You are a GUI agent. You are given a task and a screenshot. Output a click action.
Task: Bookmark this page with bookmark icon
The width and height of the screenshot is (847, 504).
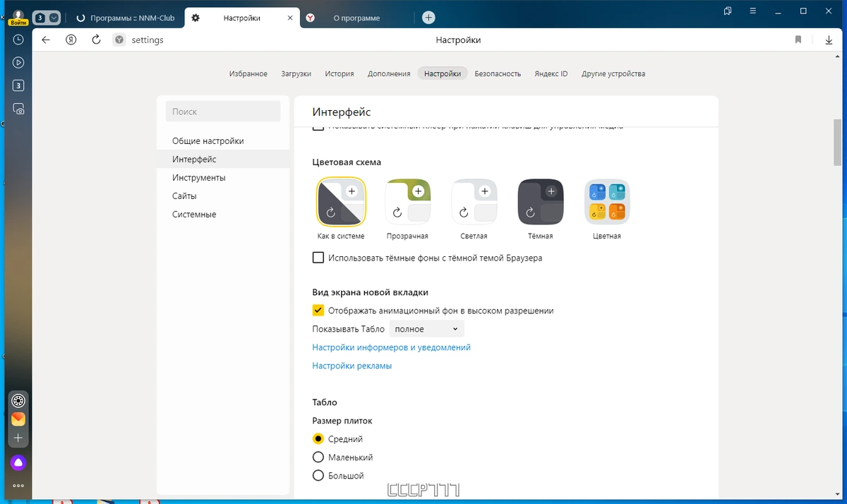coord(798,40)
